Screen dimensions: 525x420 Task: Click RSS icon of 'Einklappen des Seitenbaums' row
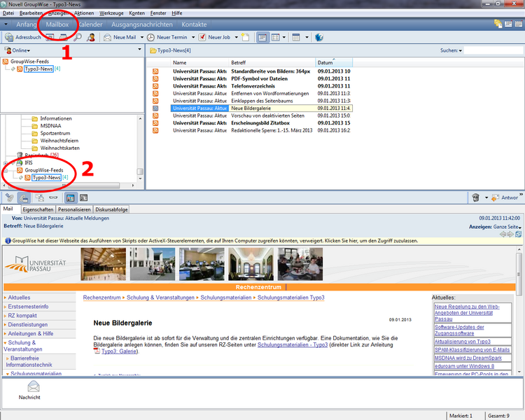pos(155,101)
